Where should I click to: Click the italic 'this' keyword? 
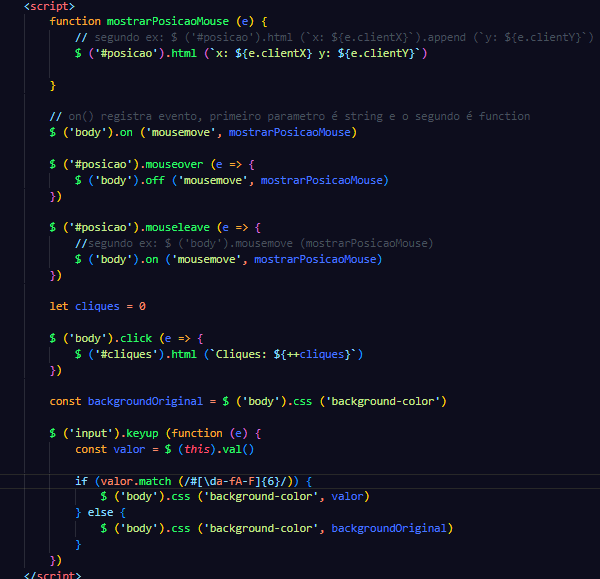coord(197,449)
